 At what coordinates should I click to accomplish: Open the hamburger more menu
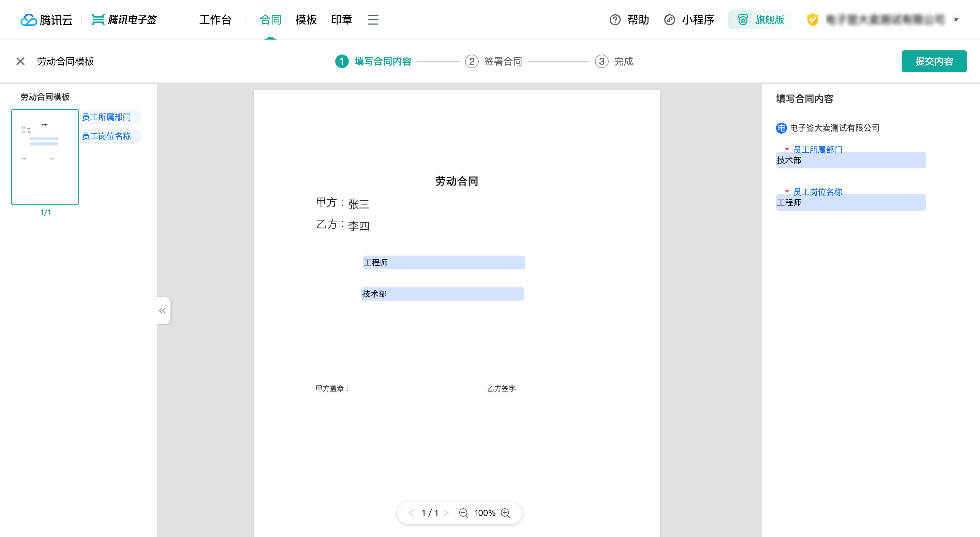373,20
